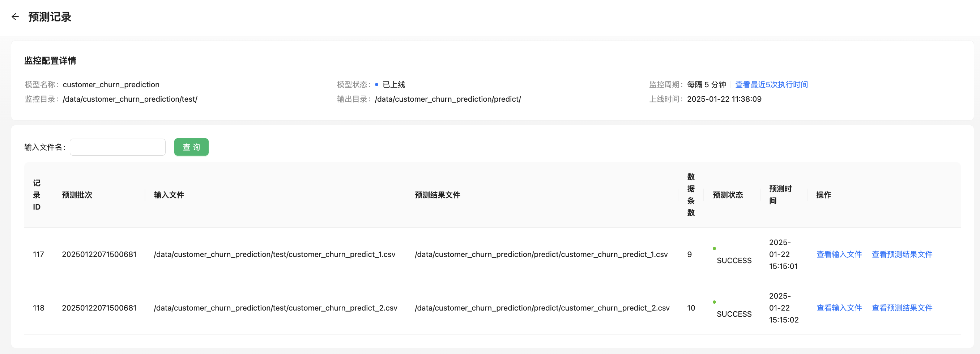The width and height of the screenshot is (980, 354).
Task: Open 查看输入文件 for record 117
Action: (x=839, y=254)
